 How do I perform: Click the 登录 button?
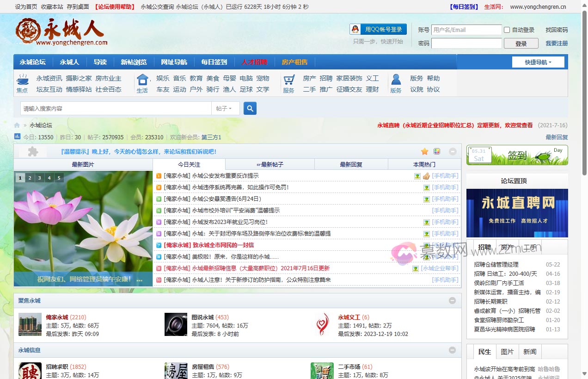tap(521, 43)
